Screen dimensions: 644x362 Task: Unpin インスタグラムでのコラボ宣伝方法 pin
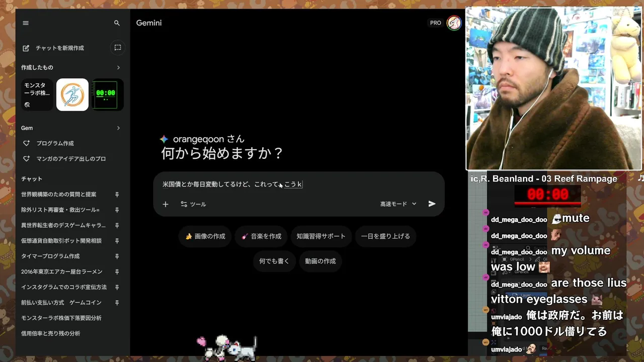(x=117, y=287)
